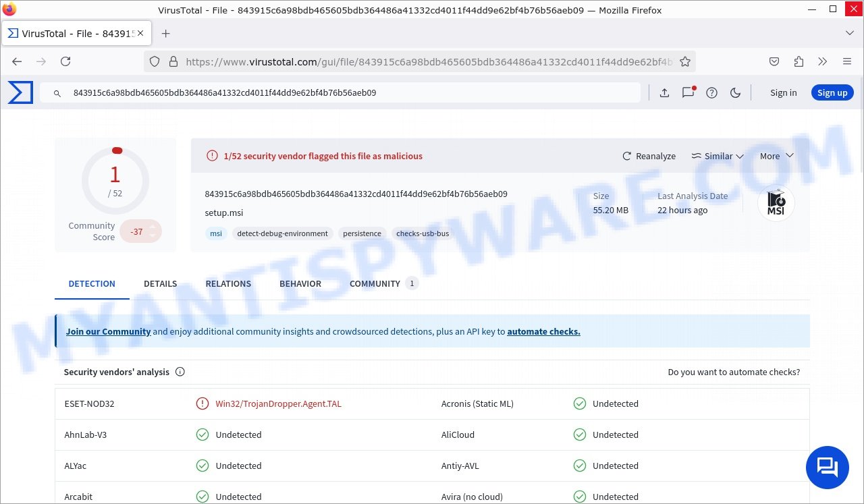Reanalyze the file
The image size is (864, 504).
point(649,156)
